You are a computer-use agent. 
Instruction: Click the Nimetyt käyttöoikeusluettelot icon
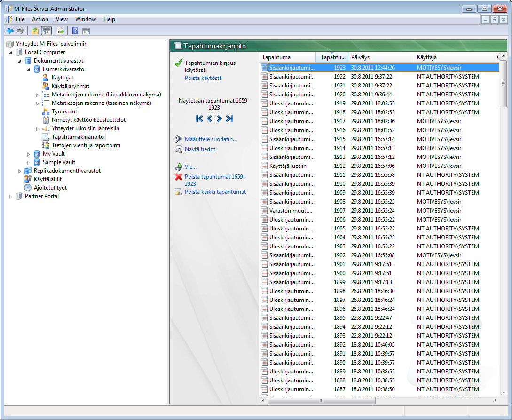(x=46, y=120)
